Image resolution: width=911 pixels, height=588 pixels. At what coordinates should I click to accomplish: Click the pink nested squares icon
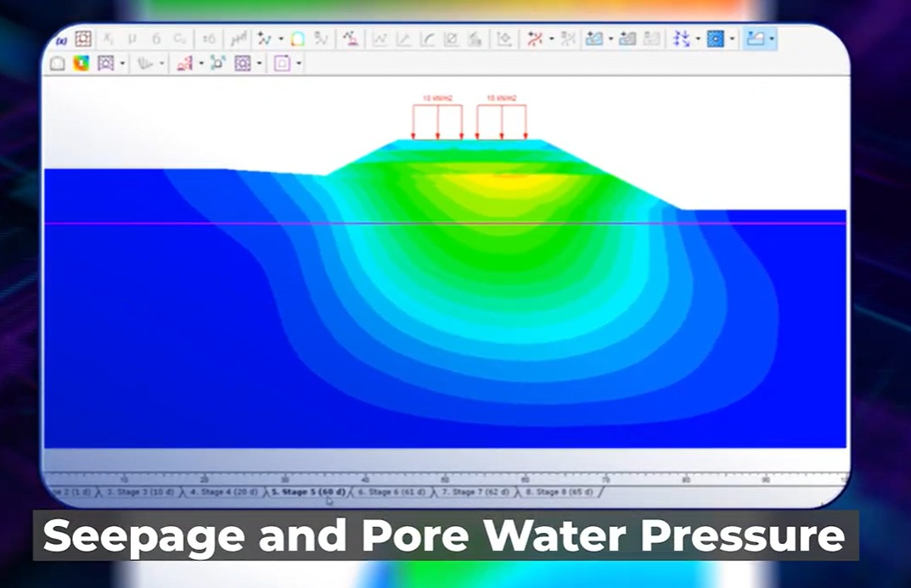point(283,63)
